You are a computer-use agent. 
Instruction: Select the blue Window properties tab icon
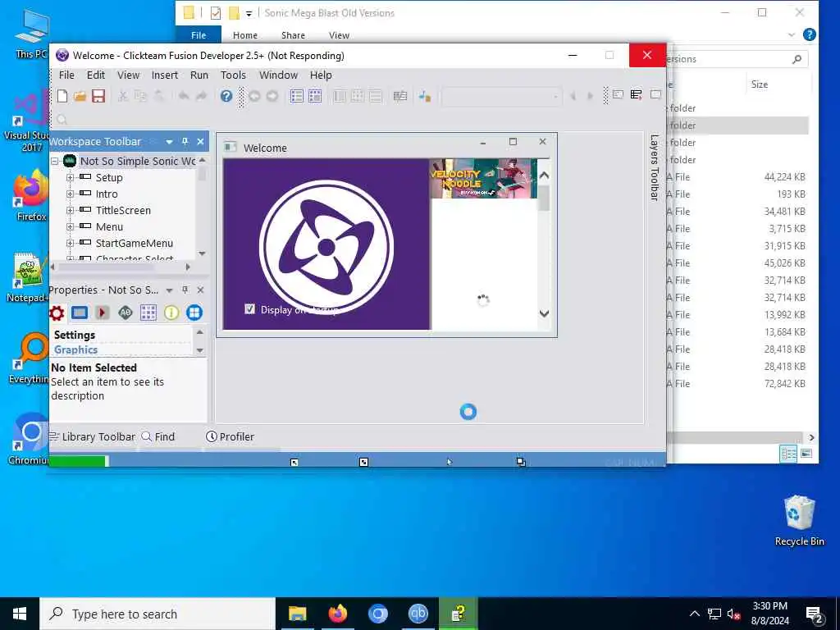pyautogui.click(x=80, y=313)
